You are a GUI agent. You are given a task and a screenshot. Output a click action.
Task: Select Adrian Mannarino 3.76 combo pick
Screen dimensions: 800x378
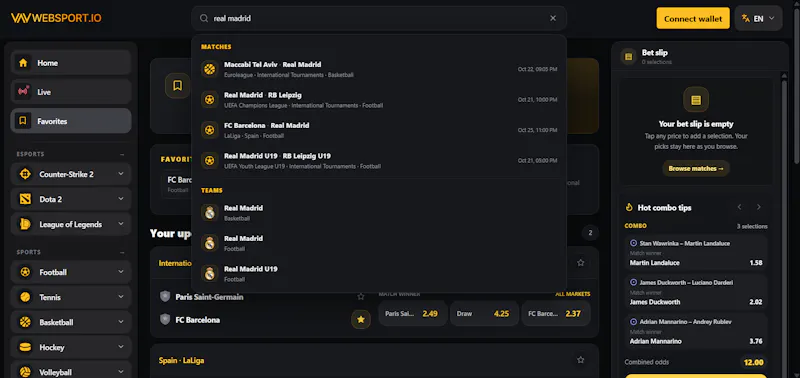pos(696,332)
